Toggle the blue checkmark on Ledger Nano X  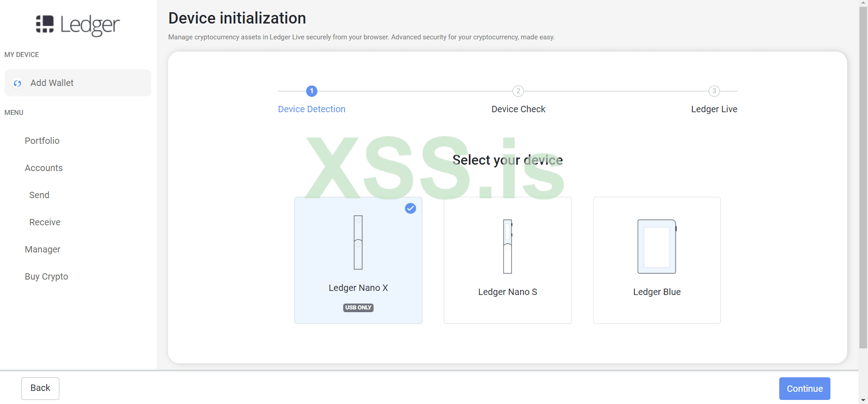(411, 208)
